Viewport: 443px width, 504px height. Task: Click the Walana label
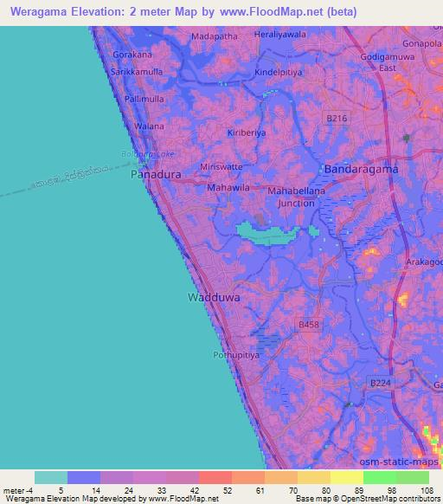pyautogui.click(x=149, y=126)
